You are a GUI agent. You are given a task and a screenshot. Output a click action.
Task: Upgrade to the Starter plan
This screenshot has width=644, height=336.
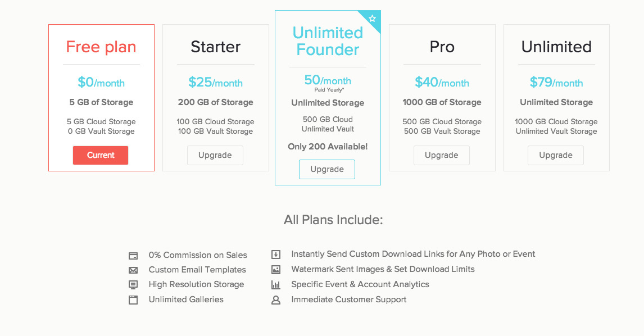pos(215,156)
